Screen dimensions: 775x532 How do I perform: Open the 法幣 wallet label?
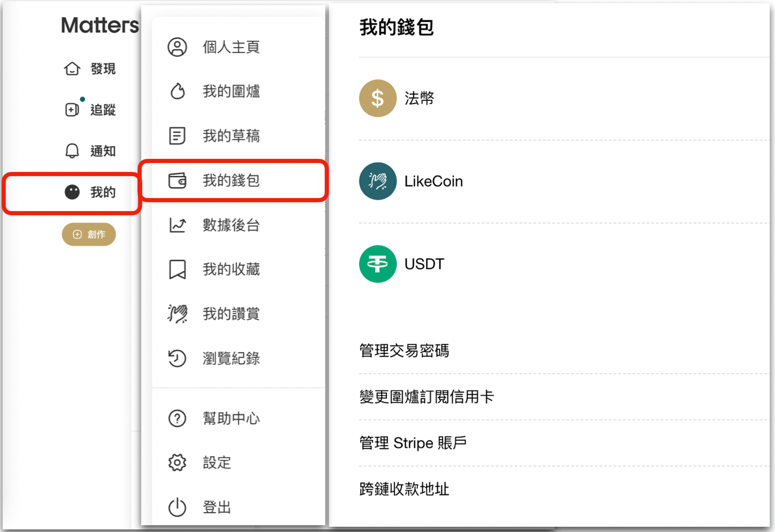tap(419, 99)
